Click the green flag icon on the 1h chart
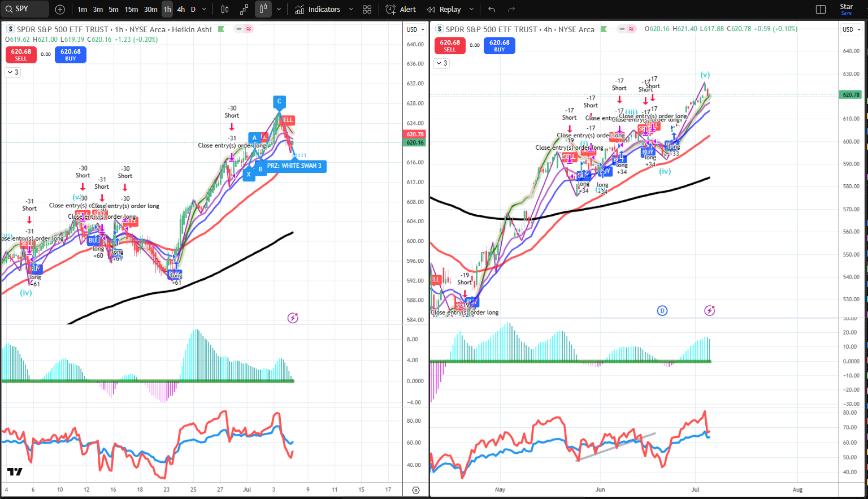868x499 pixels. [221, 29]
